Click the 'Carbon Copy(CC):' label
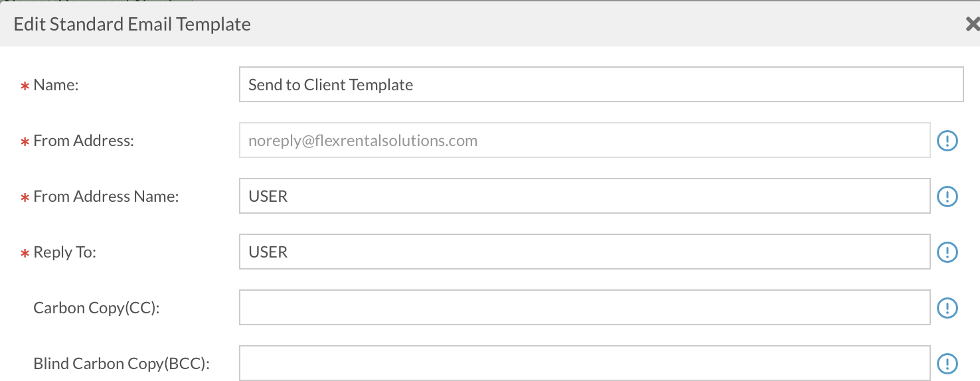This screenshot has height=381, width=980. pyautogui.click(x=96, y=308)
